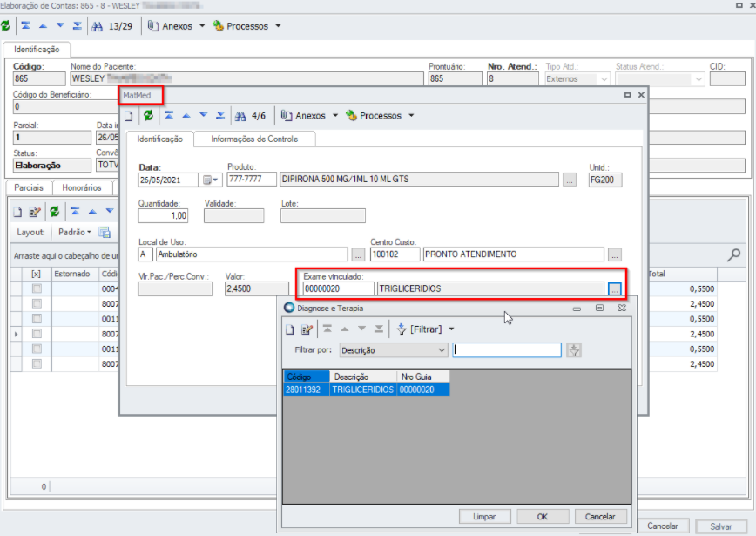Click Cancelar in Diagnose e Terapia dialog
Image resolution: width=756 pixels, height=536 pixels.
(x=600, y=517)
